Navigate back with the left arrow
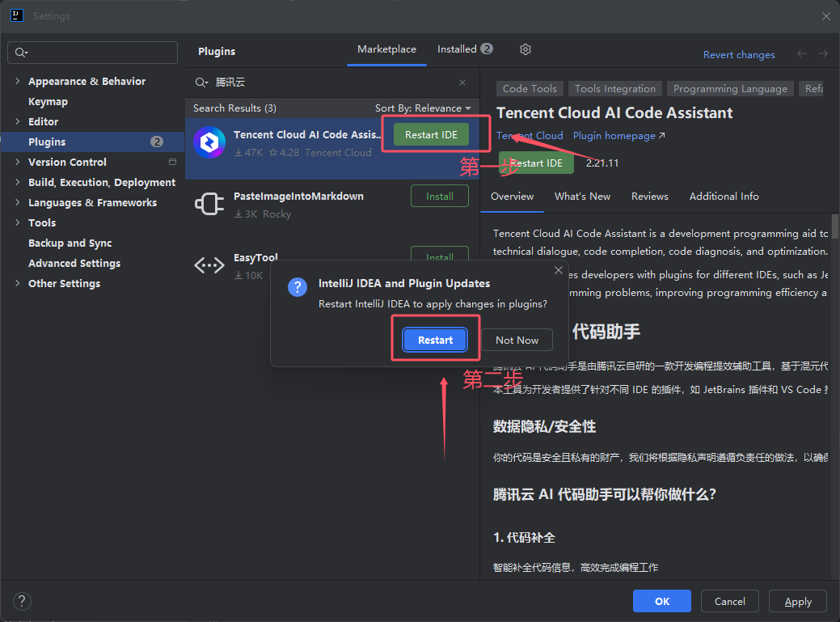This screenshot has width=840, height=622. point(801,53)
